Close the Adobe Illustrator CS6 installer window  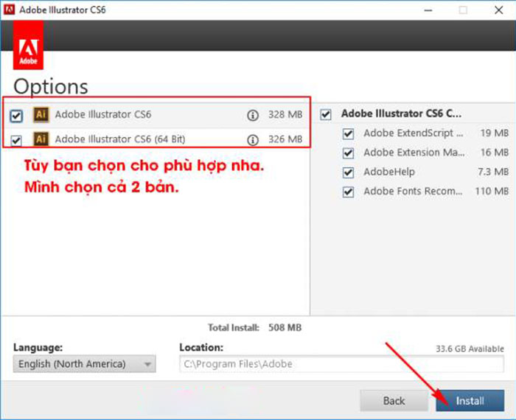(x=498, y=10)
